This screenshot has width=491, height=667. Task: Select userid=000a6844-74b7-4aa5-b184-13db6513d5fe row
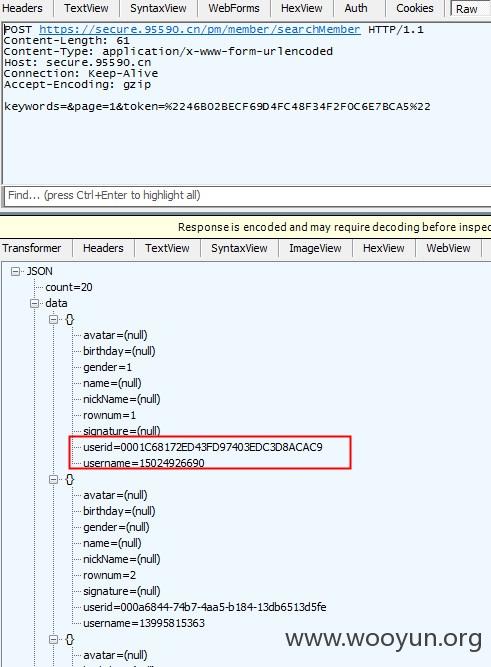pos(205,607)
